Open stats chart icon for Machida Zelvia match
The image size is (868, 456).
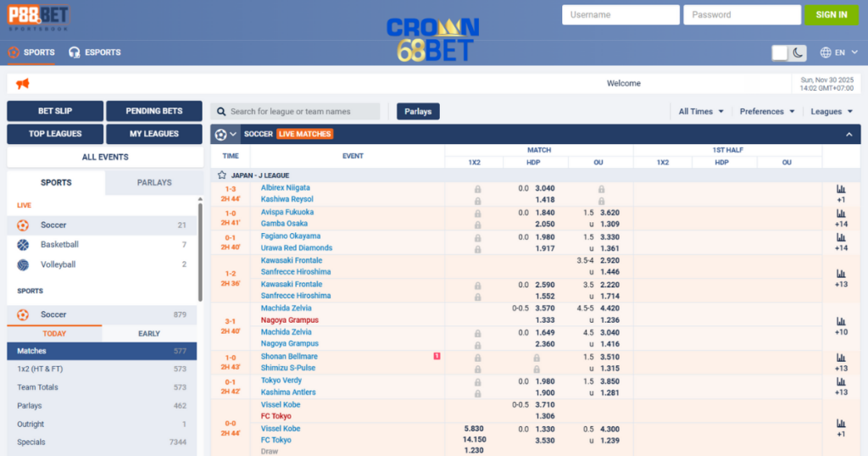[841, 321]
